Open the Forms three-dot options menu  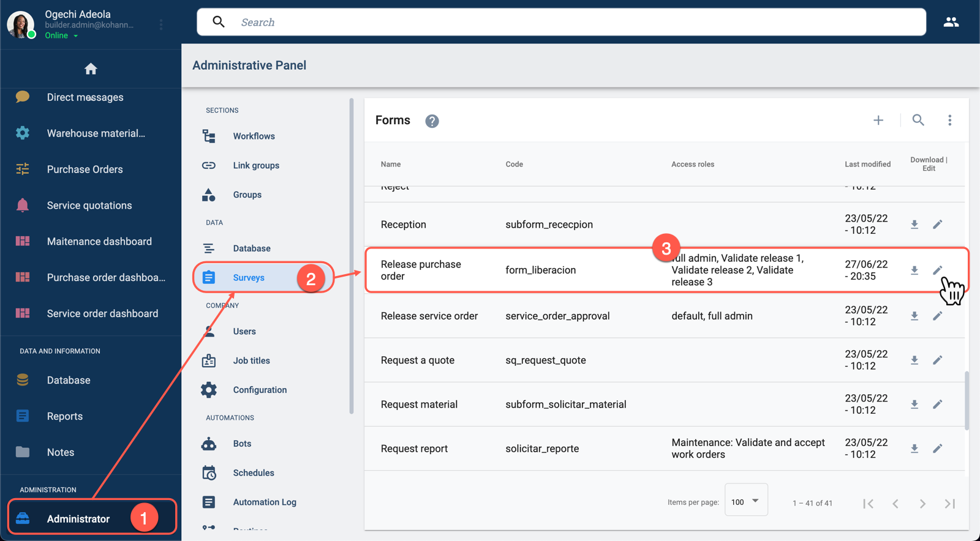[949, 121]
